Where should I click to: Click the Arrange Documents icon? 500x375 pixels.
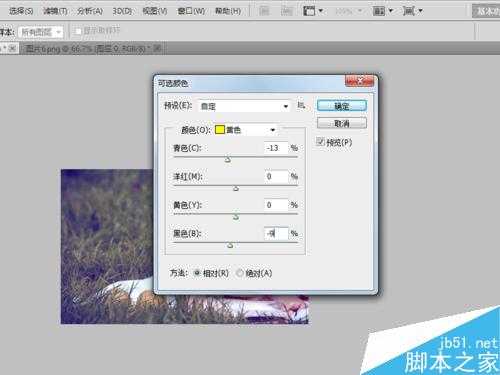[x=382, y=11]
